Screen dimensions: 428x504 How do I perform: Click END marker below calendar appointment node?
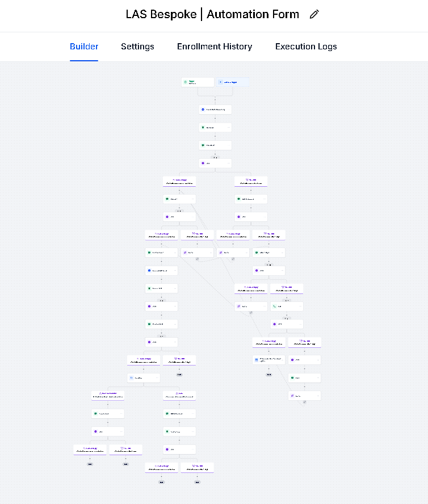(268, 375)
